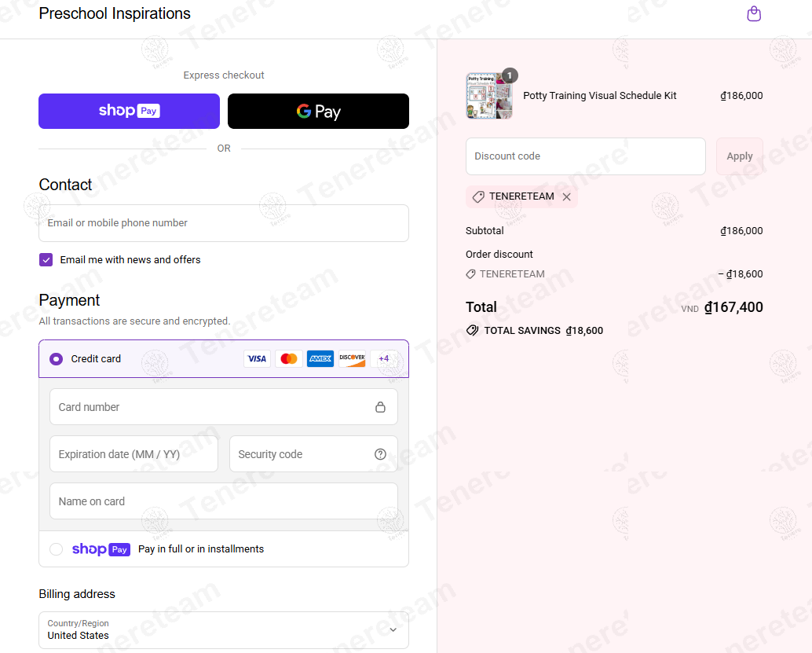Click the American Express icon

(x=320, y=358)
